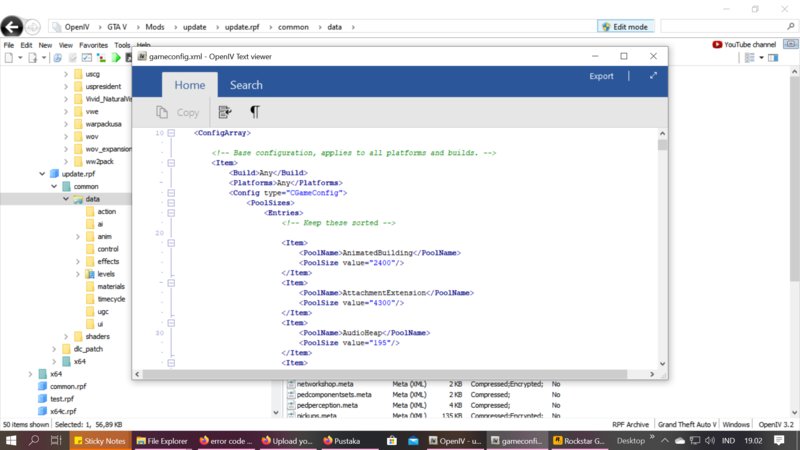Expand the anim folder in tree
The image size is (800, 450).
click(78, 237)
